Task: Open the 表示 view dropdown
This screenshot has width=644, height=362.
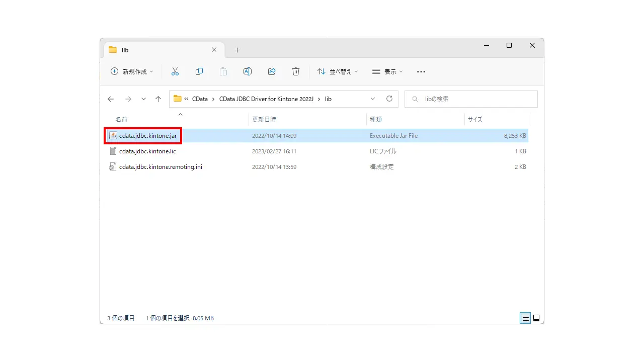Action: (x=387, y=71)
